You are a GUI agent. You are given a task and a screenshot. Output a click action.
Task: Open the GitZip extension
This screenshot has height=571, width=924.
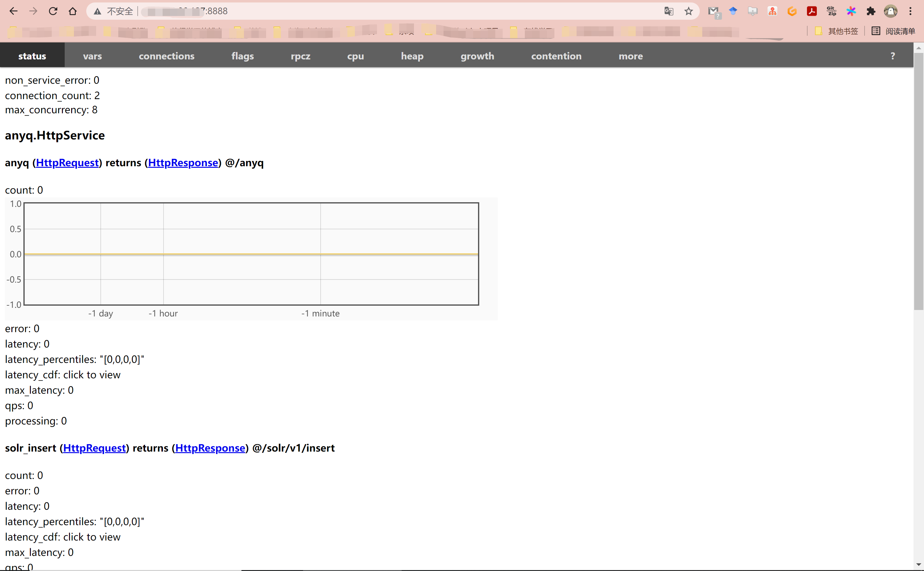pyautogui.click(x=831, y=11)
